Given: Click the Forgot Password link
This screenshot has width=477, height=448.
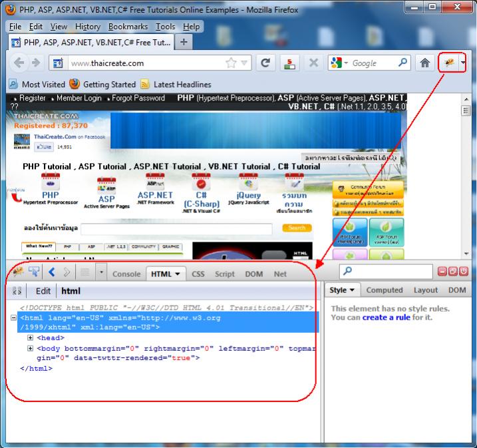Looking at the screenshot, I should [x=138, y=98].
